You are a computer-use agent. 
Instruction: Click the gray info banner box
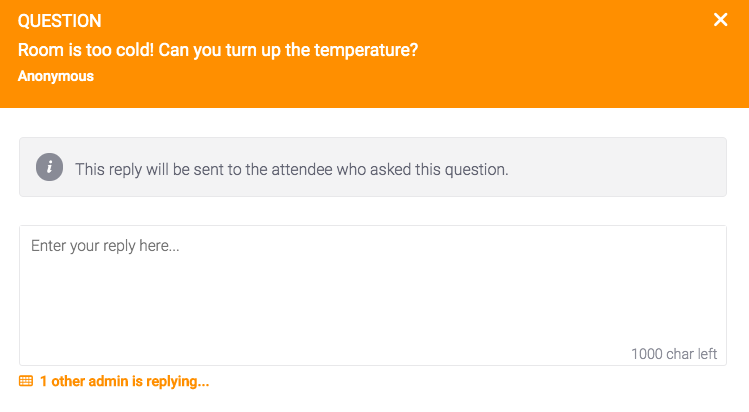click(x=373, y=167)
